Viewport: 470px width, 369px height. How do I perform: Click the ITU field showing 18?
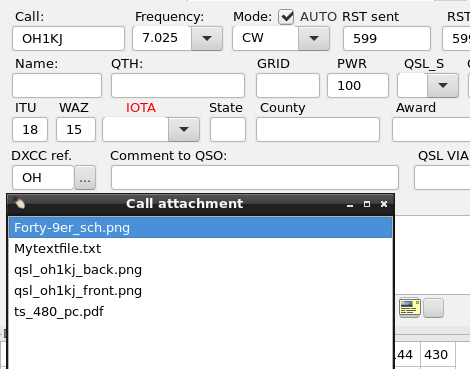click(30, 129)
